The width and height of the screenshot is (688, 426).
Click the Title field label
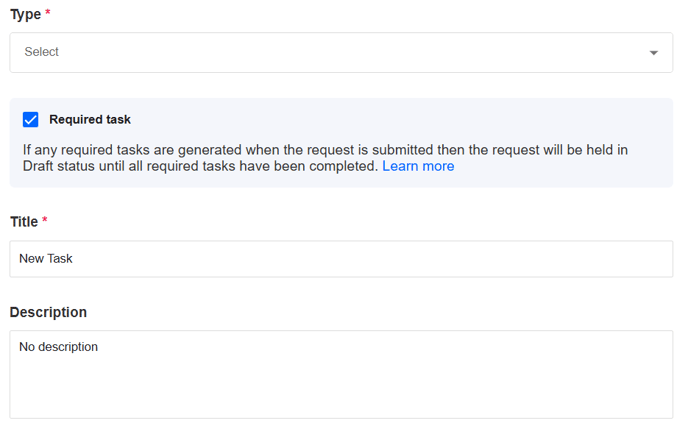click(x=24, y=221)
